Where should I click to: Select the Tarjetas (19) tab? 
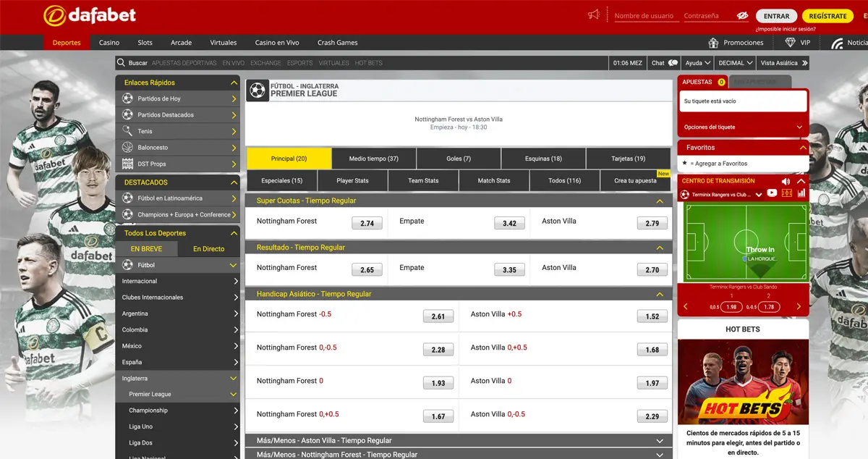click(629, 159)
